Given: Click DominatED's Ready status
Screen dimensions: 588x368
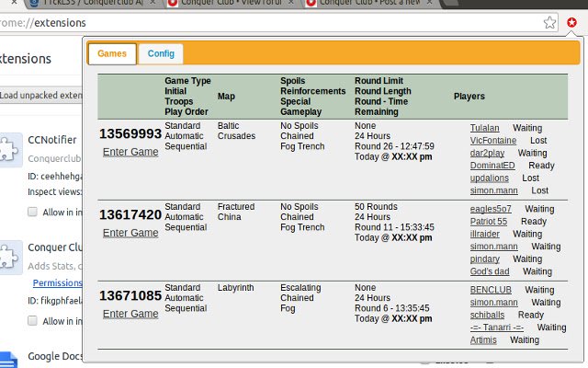Looking at the screenshot, I should click(541, 166).
